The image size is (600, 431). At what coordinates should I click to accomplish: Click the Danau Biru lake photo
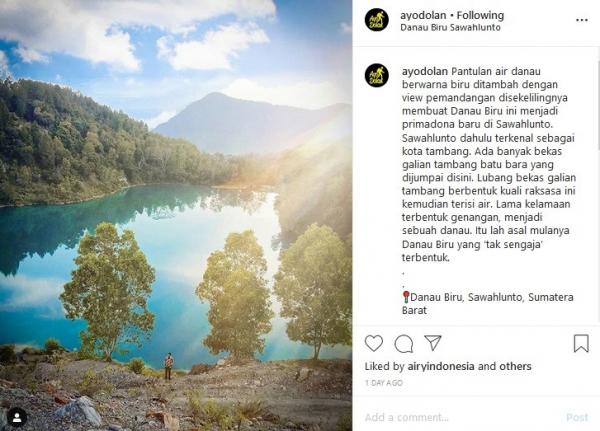[176, 216]
